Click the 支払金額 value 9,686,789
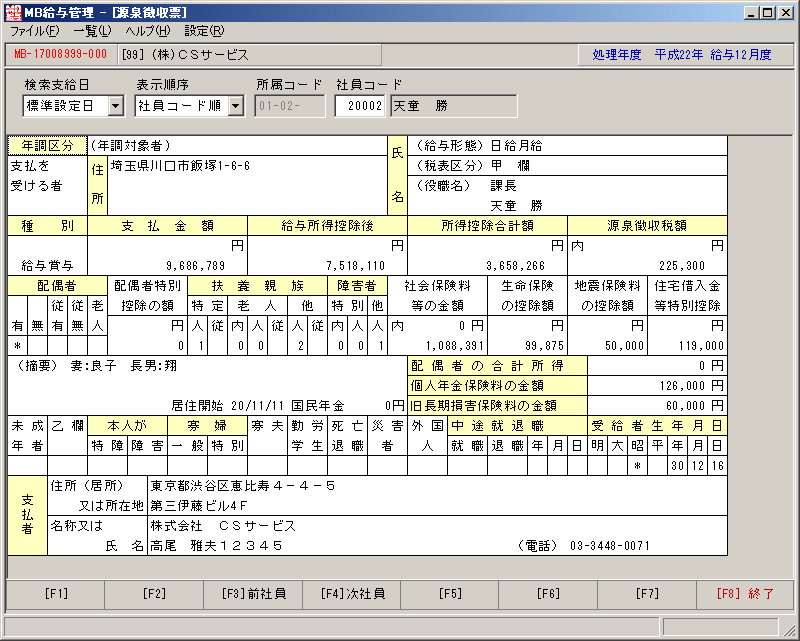 195,266
